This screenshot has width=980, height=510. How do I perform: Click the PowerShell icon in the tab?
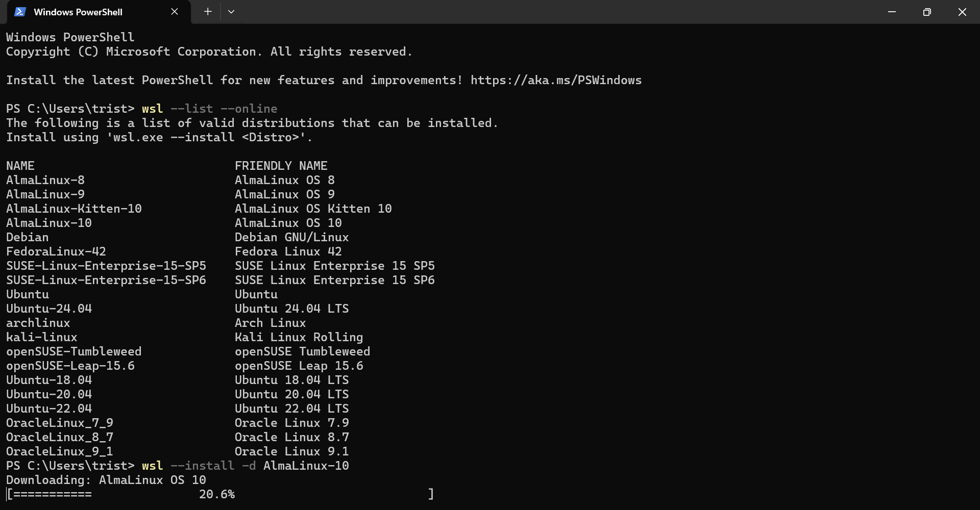(20, 12)
